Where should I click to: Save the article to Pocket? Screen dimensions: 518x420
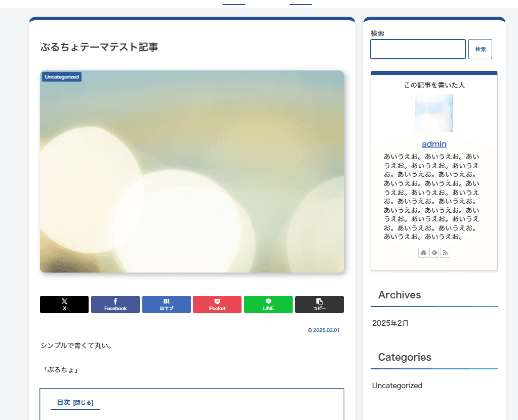coord(217,304)
